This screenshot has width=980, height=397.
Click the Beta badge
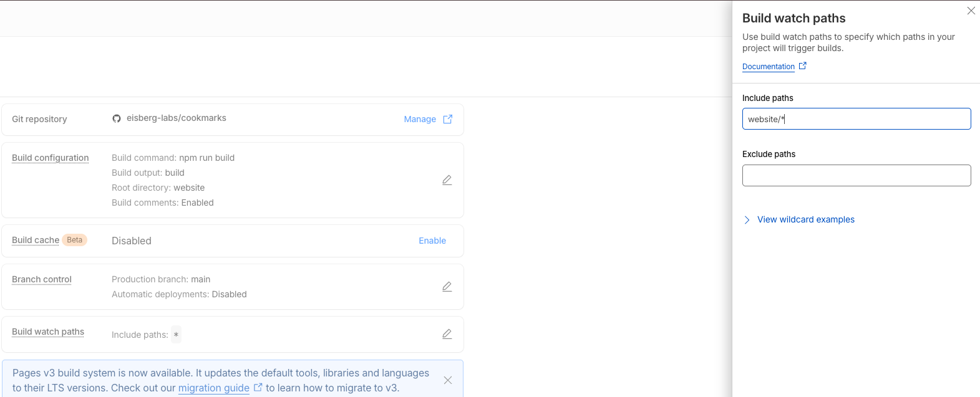[x=74, y=240]
